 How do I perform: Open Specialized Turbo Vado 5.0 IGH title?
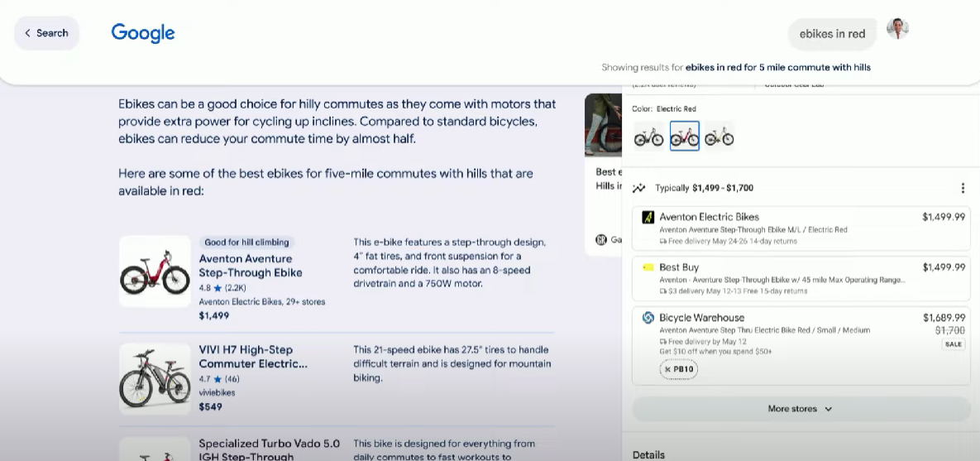270,450
